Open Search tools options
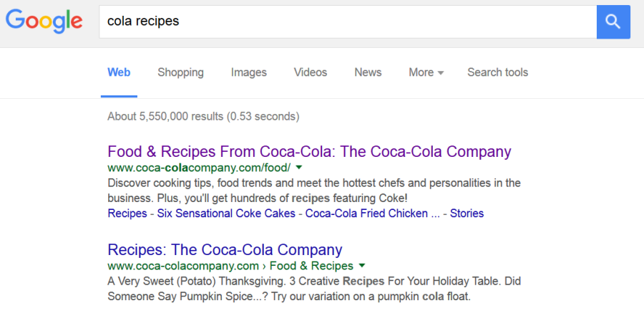 click(498, 73)
